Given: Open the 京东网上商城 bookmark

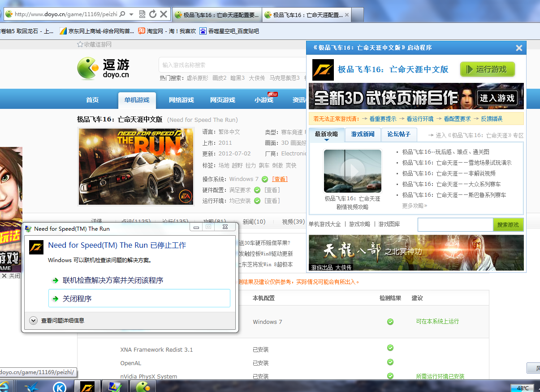Looking at the screenshot, I should pyautogui.click(x=97, y=31).
